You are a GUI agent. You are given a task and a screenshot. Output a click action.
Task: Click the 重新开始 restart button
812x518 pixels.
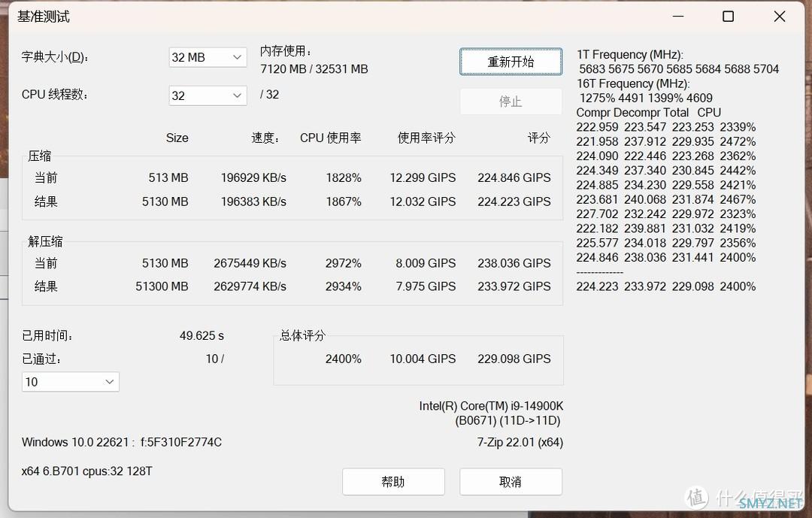tap(511, 62)
